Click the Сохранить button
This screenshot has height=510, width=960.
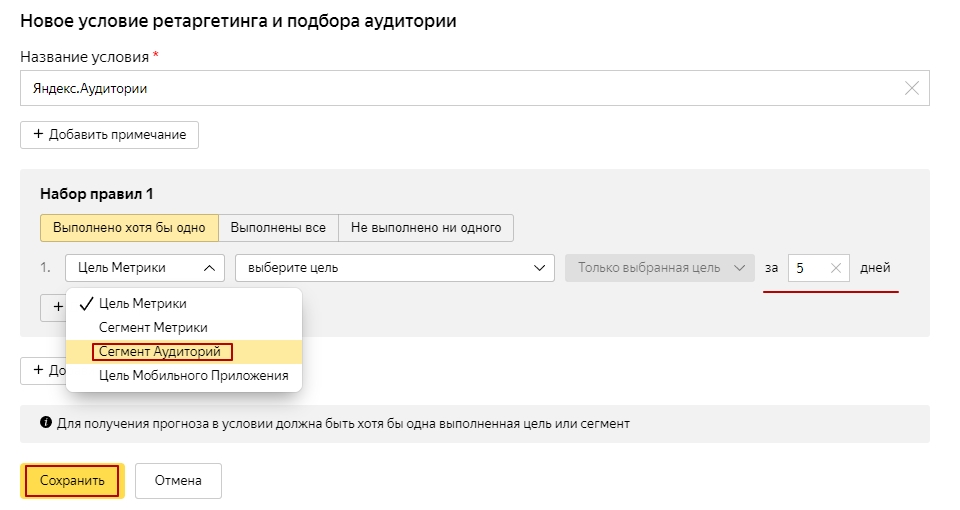72,481
